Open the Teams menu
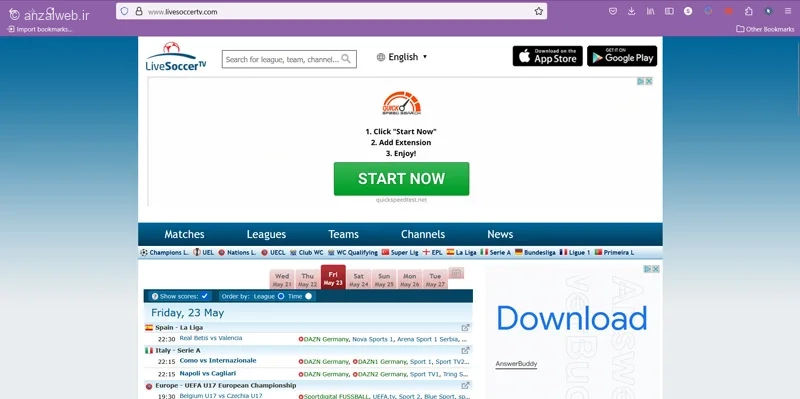 [343, 234]
